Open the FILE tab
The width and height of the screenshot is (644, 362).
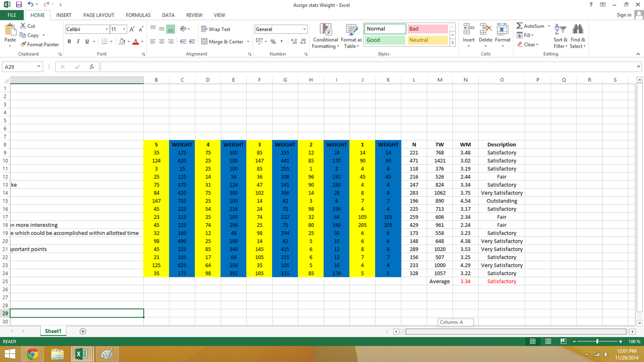click(11, 15)
